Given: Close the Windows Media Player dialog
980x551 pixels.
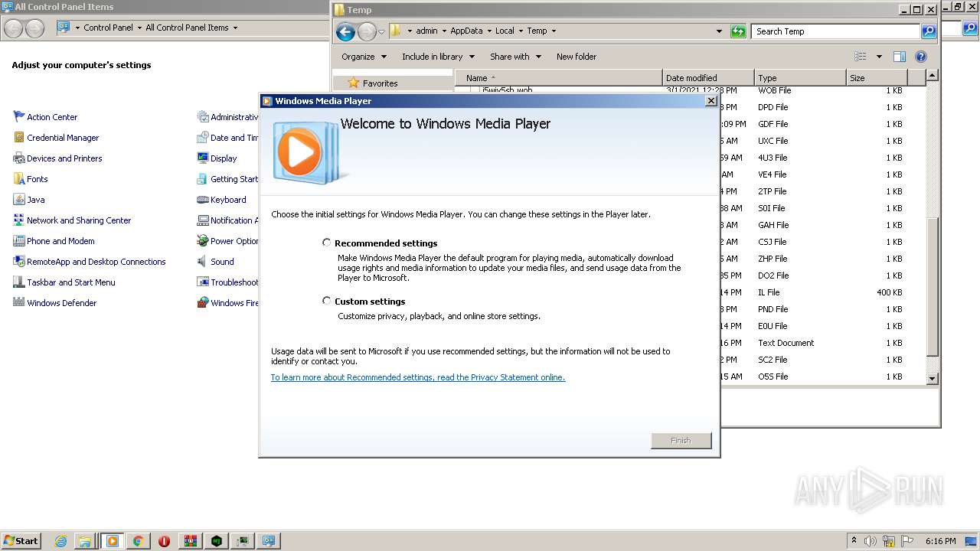Looking at the screenshot, I should (x=710, y=100).
